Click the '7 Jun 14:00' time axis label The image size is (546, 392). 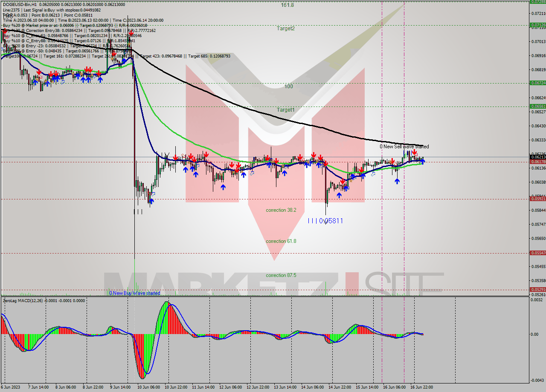(x=39, y=387)
